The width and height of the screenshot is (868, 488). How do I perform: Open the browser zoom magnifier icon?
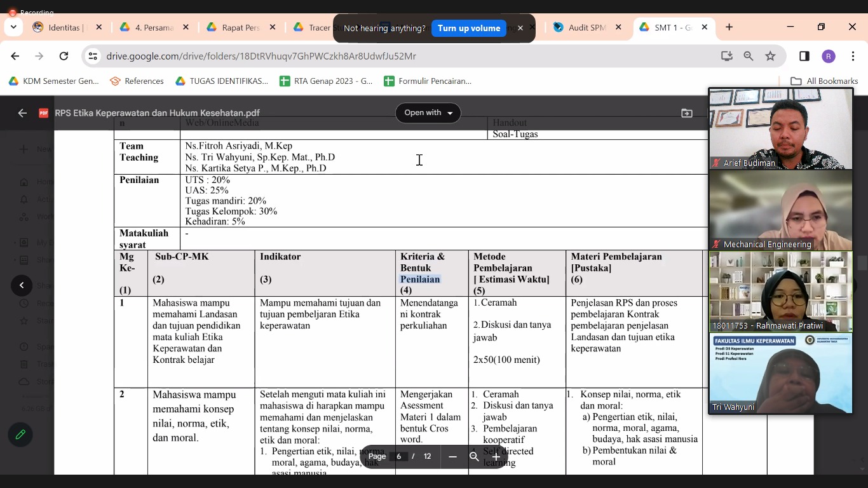[x=749, y=56]
